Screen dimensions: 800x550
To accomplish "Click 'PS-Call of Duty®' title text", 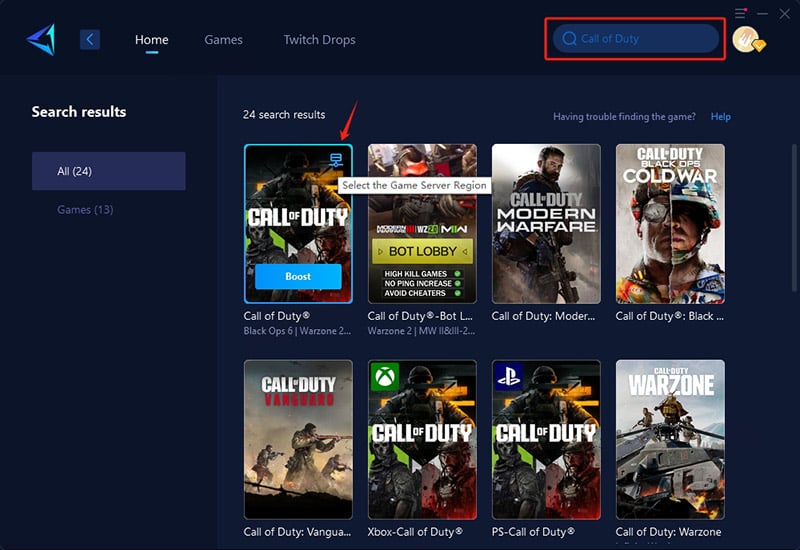I will (533, 532).
